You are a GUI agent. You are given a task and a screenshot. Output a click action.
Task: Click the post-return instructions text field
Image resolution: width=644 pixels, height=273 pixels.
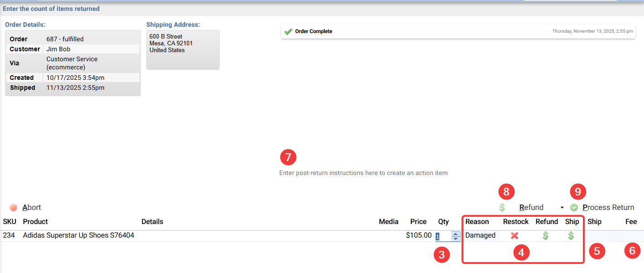click(x=363, y=173)
